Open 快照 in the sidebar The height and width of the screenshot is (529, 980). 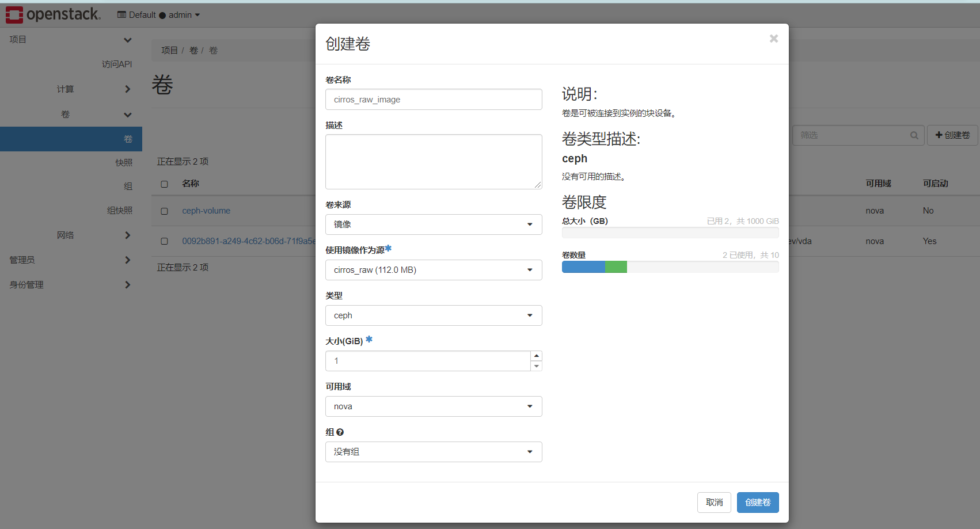(124, 162)
